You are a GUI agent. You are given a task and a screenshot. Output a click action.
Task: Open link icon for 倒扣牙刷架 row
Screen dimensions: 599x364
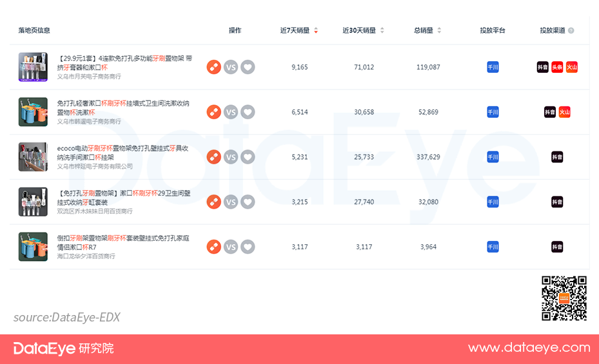214,247
